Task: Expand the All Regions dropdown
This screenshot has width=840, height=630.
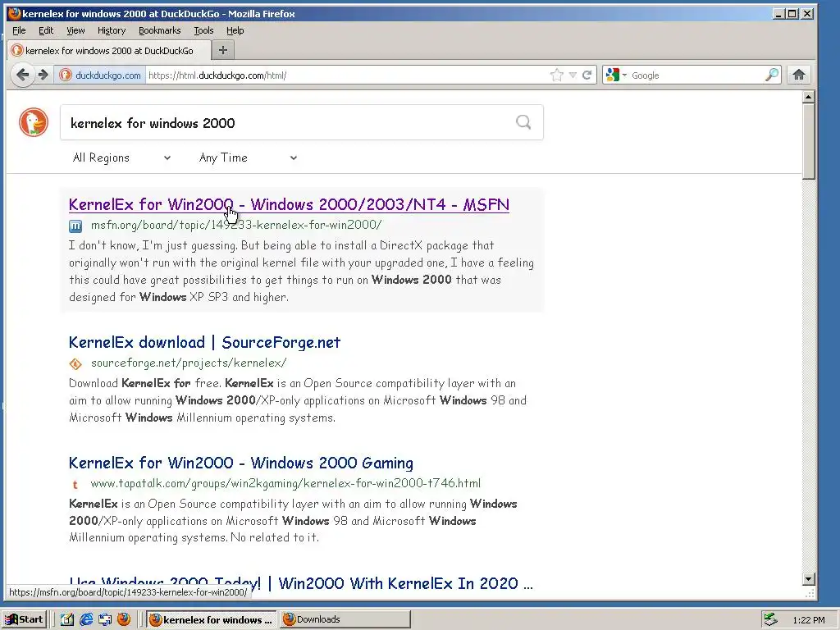Action: tap(121, 157)
